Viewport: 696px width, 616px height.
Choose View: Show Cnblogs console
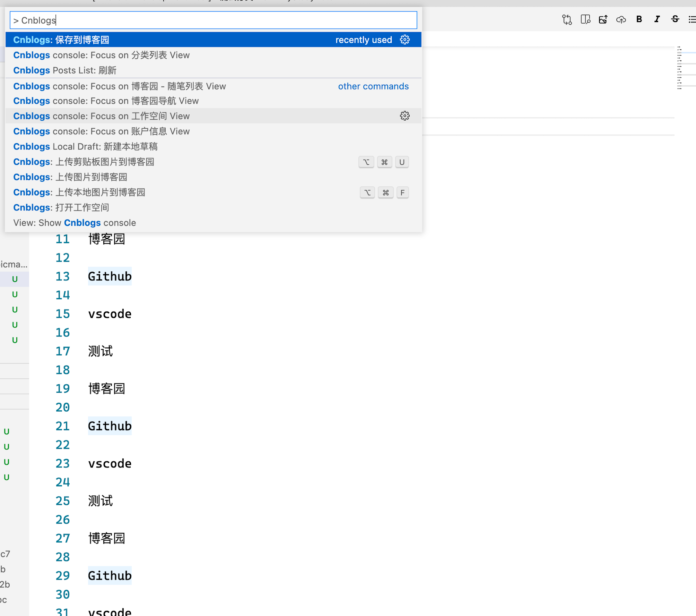74,223
